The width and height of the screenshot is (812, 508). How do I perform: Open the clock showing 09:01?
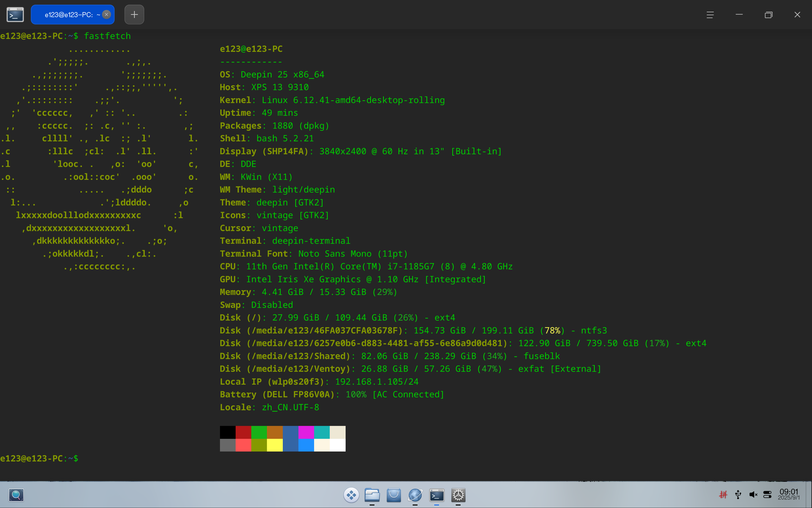click(x=789, y=495)
